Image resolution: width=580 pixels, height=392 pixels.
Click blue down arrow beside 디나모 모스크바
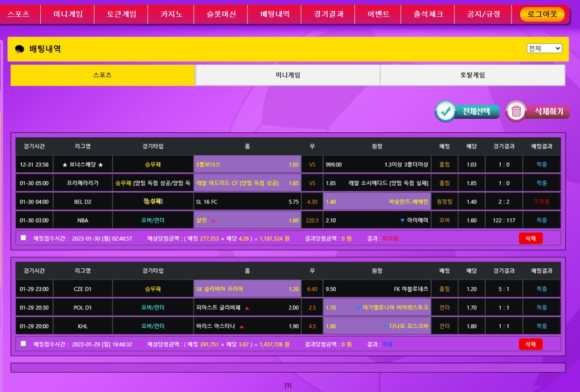coord(385,326)
